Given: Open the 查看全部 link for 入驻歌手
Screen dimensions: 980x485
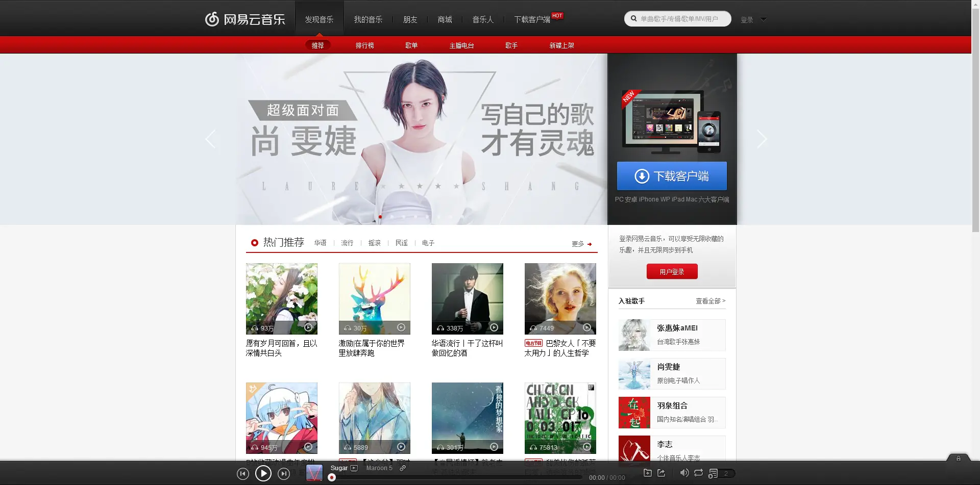Looking at the screenshot, I should tap(710, 301).
